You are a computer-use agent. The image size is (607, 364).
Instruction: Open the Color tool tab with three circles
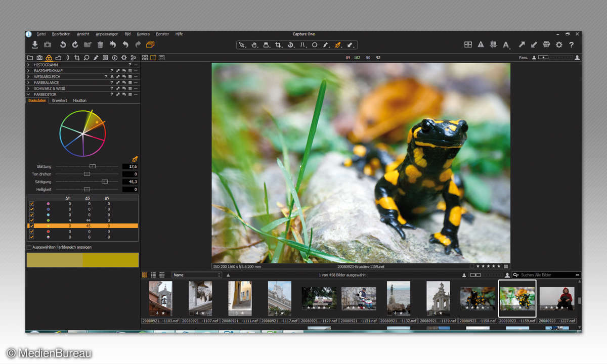click(x=49, y=58)
